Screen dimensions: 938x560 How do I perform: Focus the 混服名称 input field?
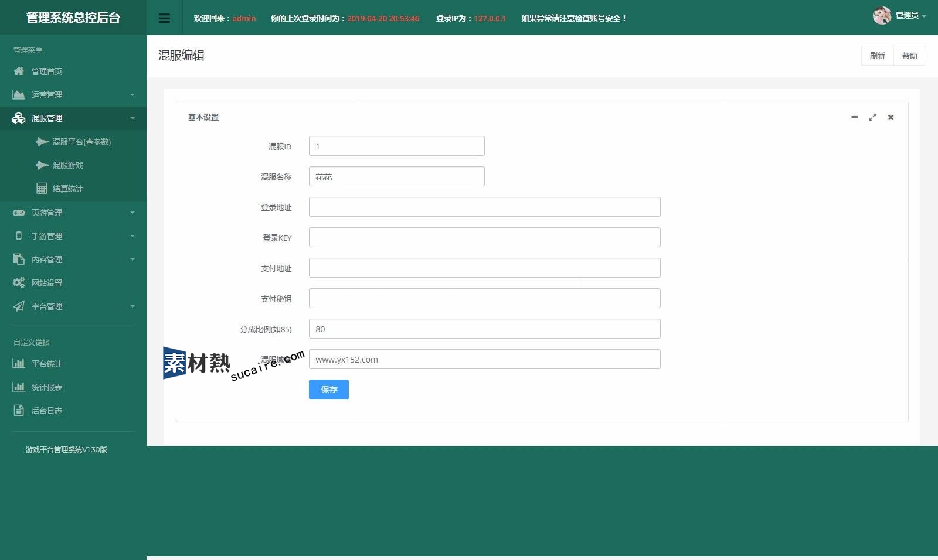pos(397,176)
